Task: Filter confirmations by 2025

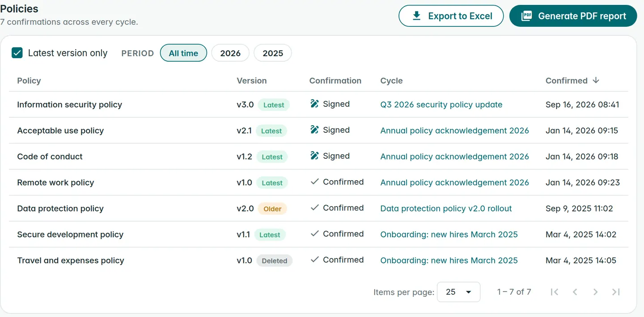Action: point(273,53)
